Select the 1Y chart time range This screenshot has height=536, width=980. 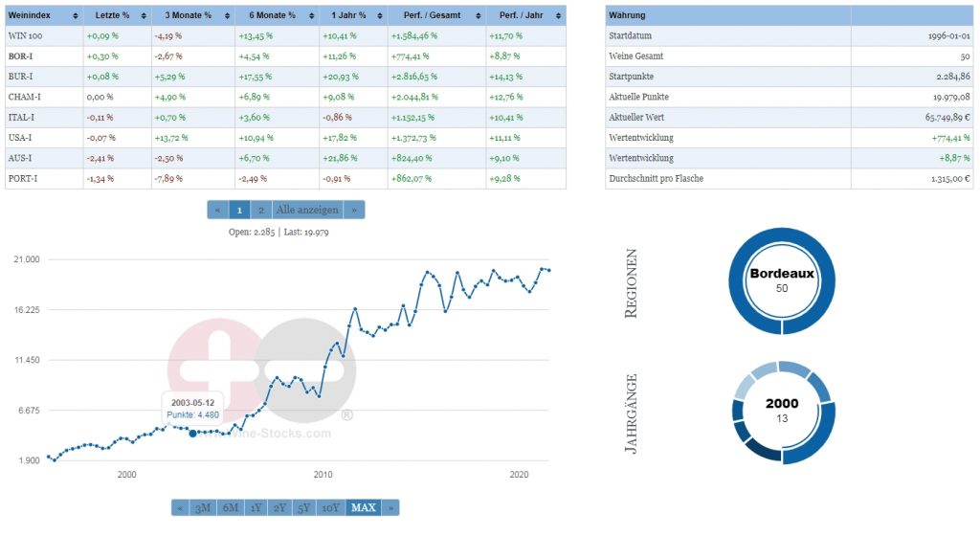(255, 507)
